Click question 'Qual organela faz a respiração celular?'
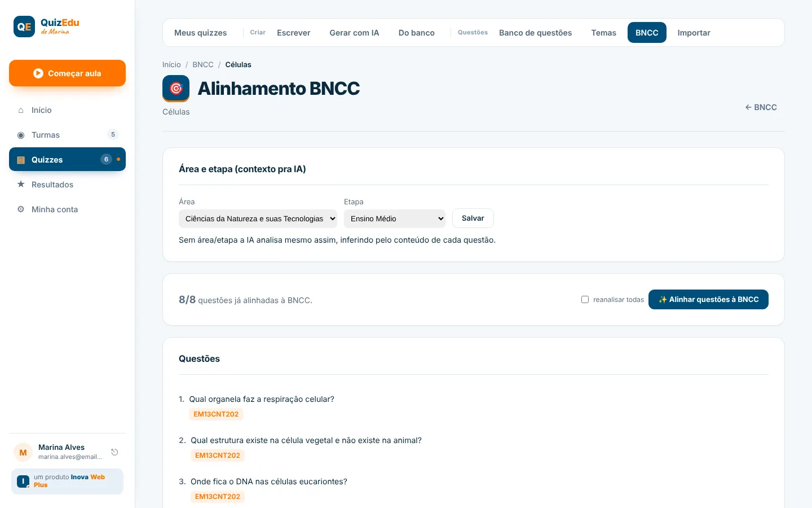Screen dimensions: 812x508 262,399
